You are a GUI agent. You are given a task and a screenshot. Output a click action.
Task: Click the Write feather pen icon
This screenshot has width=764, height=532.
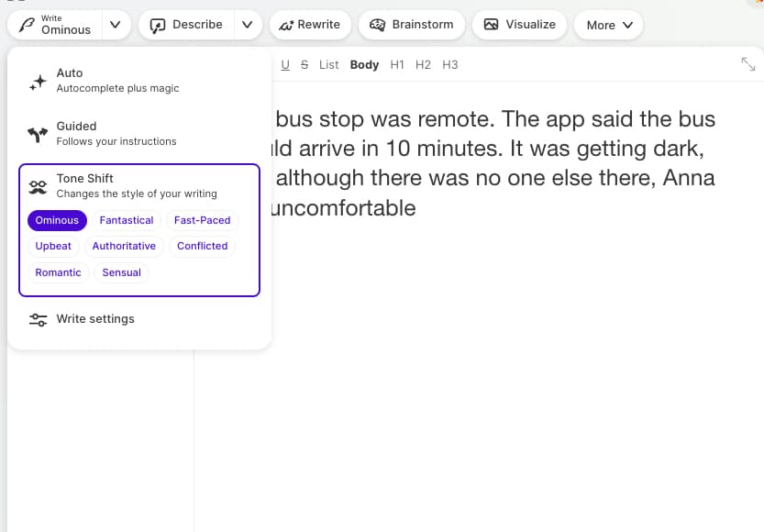[x=27, y=25]
